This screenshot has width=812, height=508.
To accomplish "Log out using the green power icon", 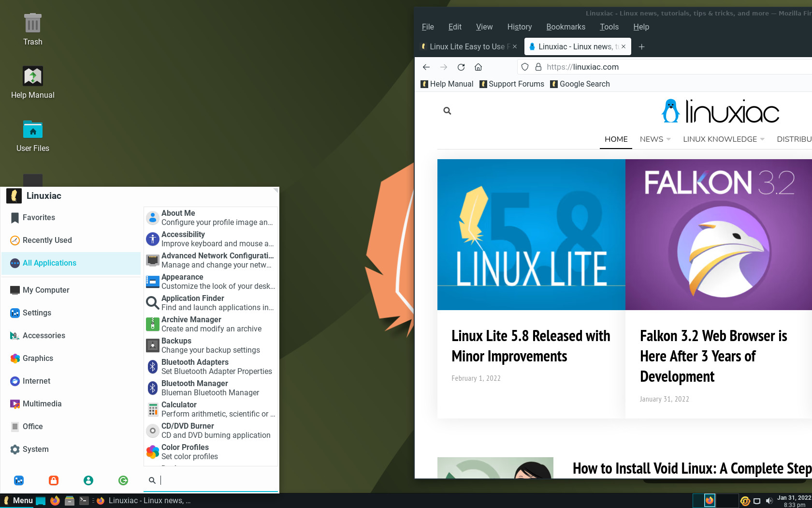I will tap(123, 480).
